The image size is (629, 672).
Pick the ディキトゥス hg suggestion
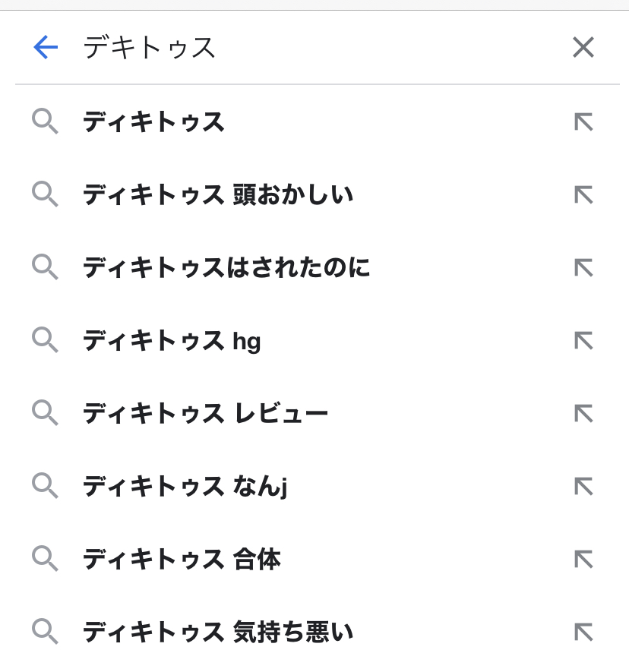172,341
